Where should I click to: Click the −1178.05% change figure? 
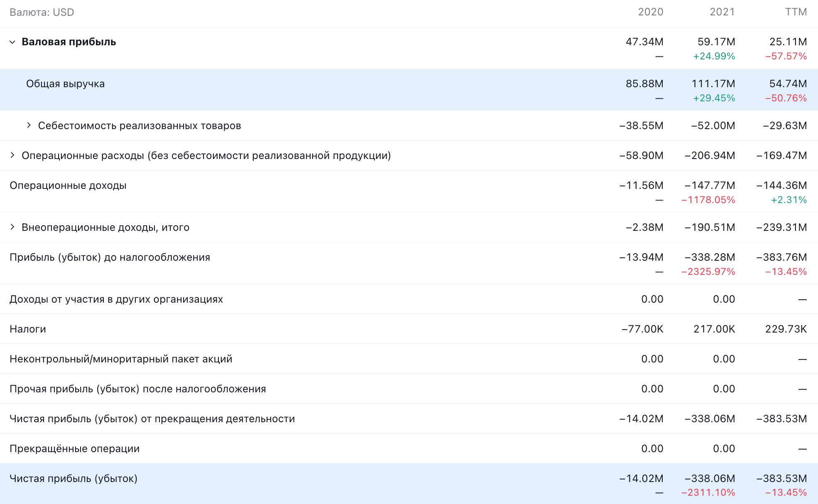pos(708,200)
